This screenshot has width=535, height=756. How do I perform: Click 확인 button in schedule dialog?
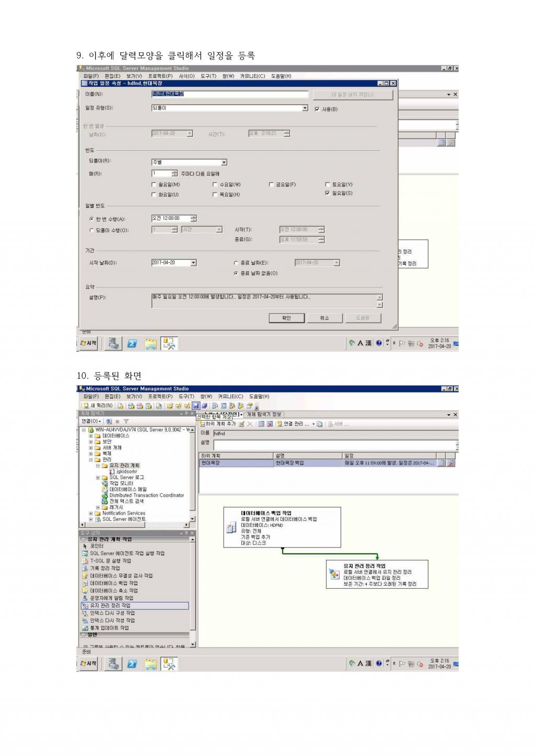[x=286, y=318]
